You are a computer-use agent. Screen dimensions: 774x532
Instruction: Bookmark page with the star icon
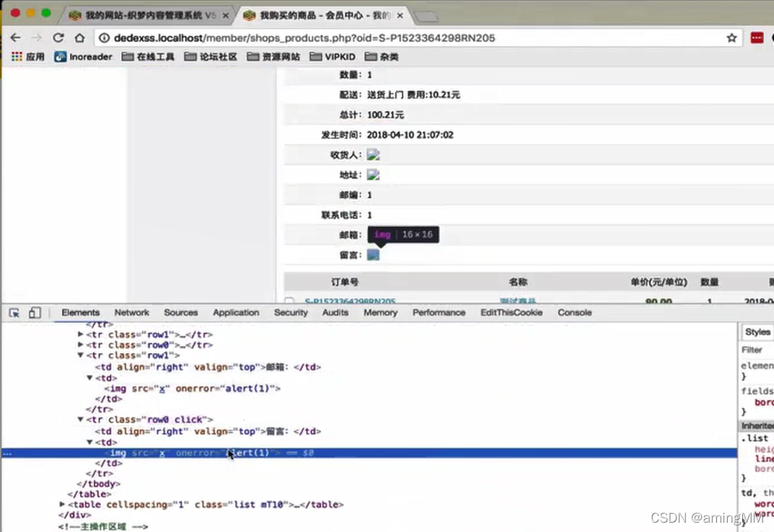coord(731,37)
